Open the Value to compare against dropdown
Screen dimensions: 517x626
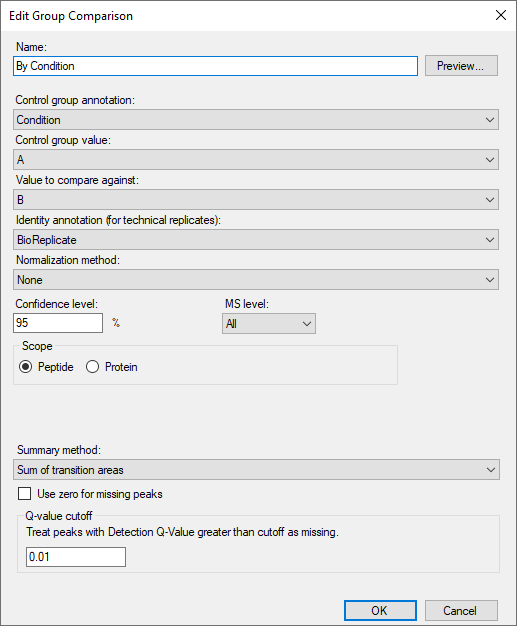(x=256, y=200)
